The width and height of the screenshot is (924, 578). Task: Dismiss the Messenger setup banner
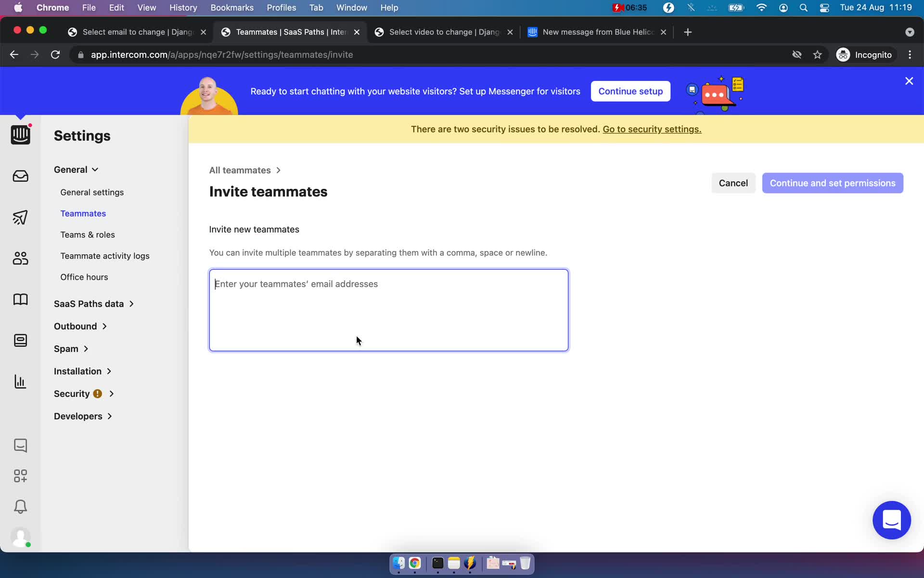tap(910, 81)
